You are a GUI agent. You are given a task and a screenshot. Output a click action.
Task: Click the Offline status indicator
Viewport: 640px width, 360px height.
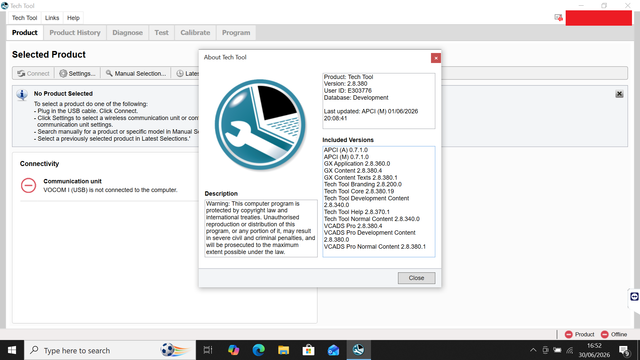(x=614, y=334)
